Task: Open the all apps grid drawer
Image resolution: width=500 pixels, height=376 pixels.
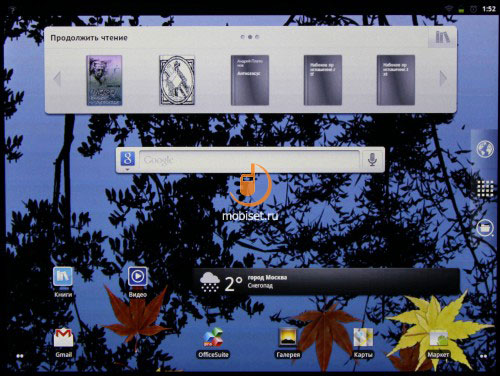Action: pos(485,189)
